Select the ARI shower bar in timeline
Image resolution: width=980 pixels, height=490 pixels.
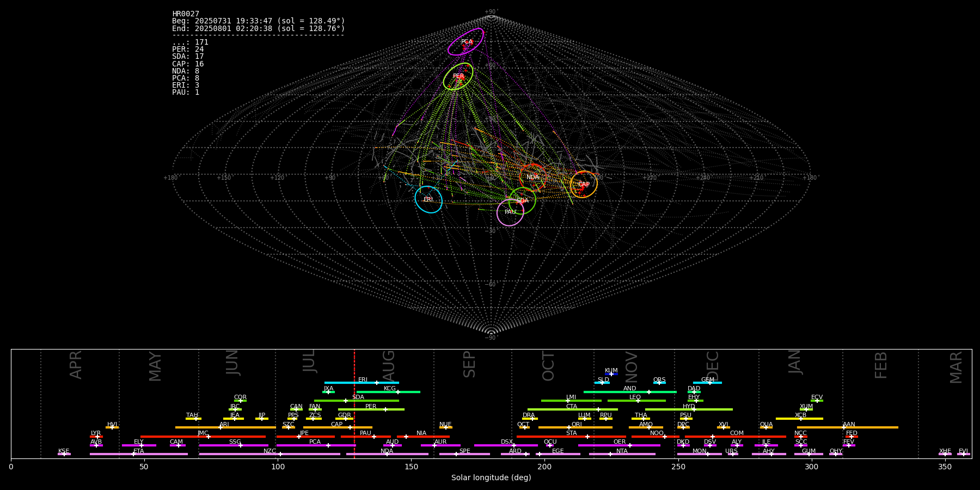tap(225, 427)
